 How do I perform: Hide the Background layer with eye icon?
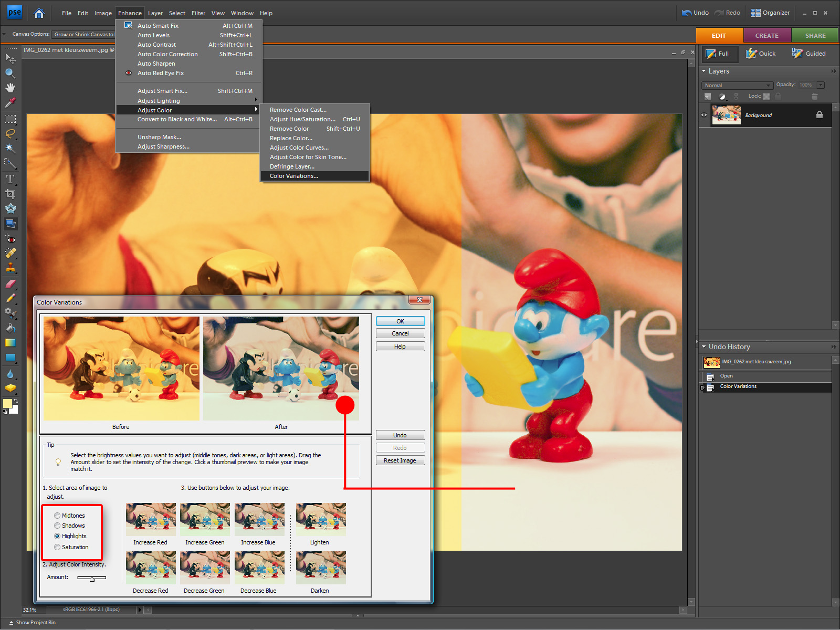tap(704, 115)
